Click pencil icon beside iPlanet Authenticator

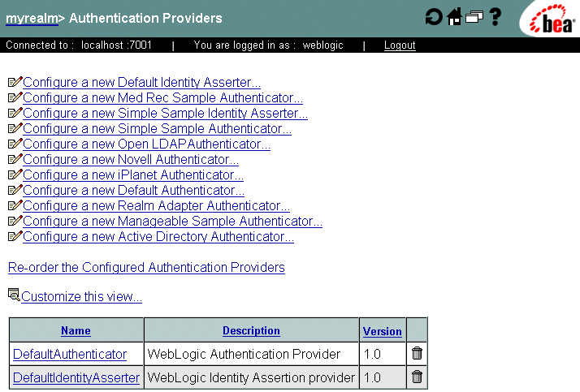[15, 174]
